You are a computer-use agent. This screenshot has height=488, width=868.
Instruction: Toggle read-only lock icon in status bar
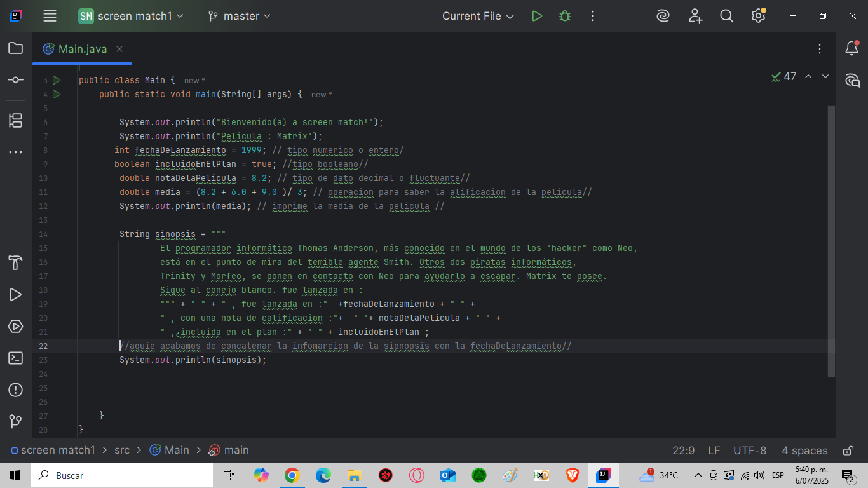(x=848, y=451)
